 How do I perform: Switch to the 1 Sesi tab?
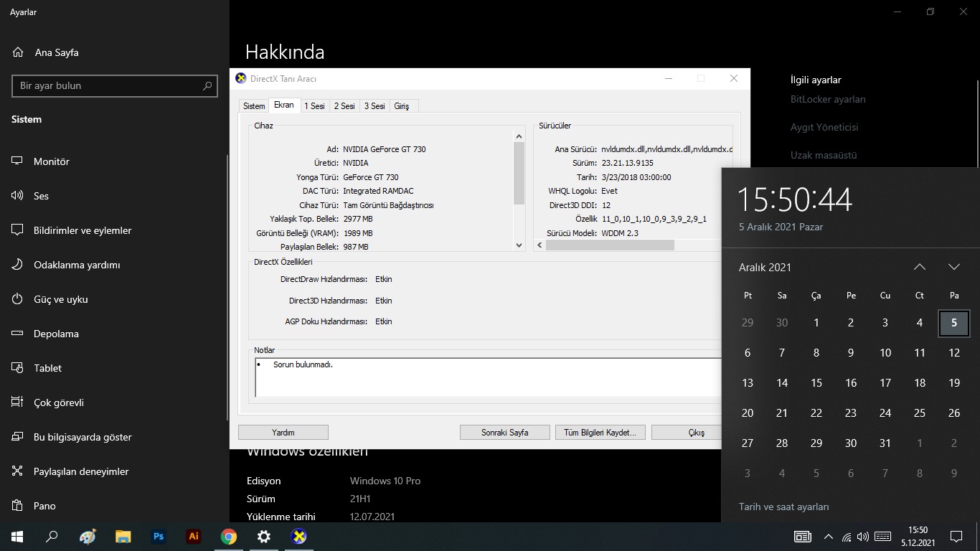[314, 106]
